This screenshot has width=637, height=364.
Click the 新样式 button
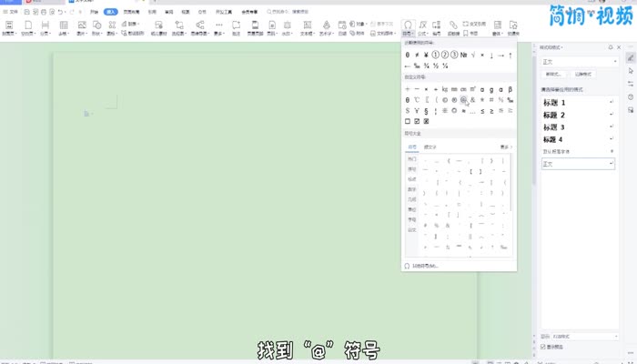tap(552, 75)
